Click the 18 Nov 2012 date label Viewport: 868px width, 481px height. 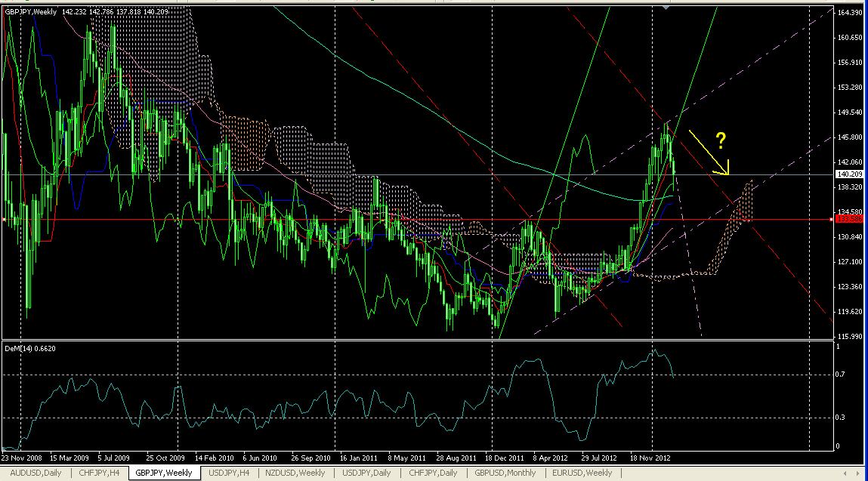650,458
